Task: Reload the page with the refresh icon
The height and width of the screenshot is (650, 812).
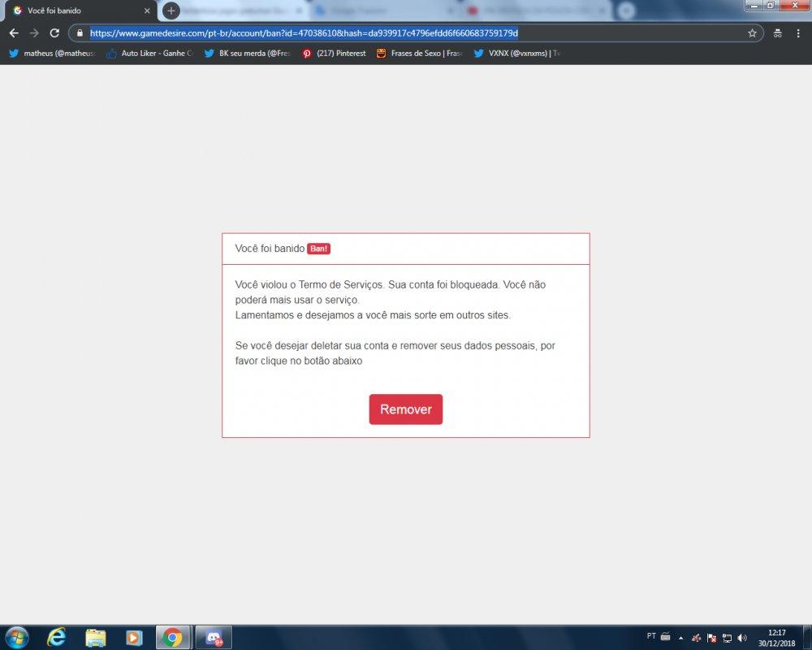Action: click(54, 33)
